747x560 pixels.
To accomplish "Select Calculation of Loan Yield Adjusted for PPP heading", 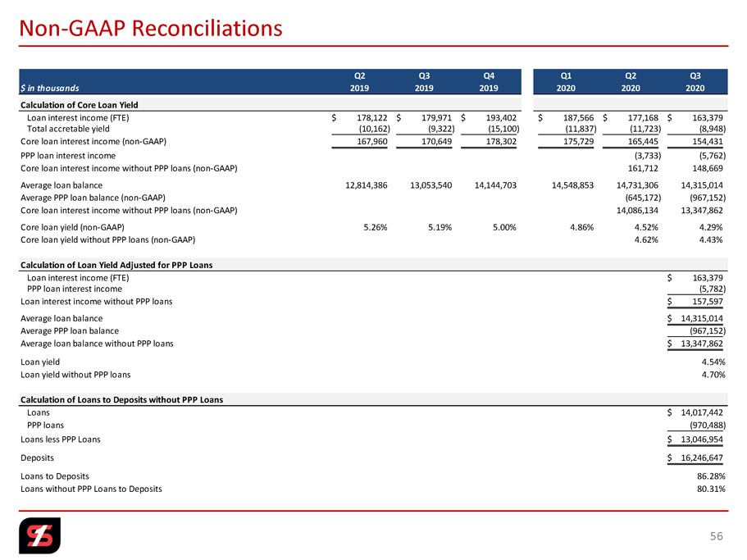I will pyautogui.click(x=116, y=265).
